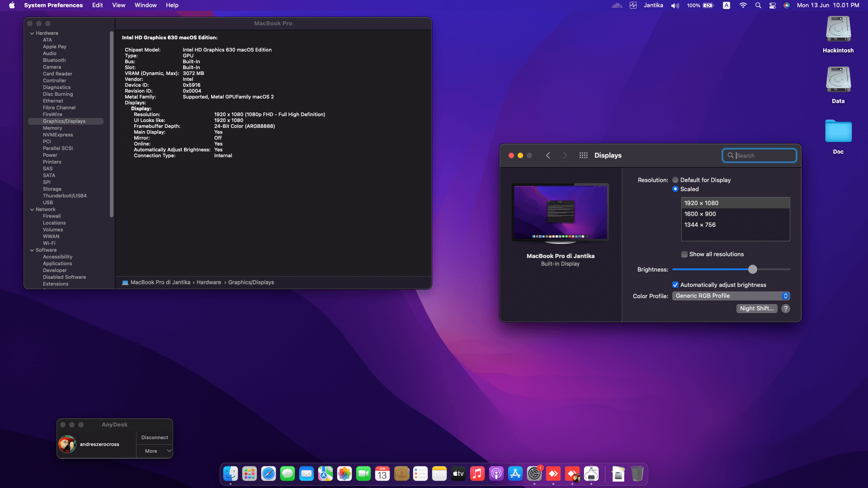This screenshot has width=868, height=488.
Task: Select Memory in the Hardware list
Action: [52, 128]
